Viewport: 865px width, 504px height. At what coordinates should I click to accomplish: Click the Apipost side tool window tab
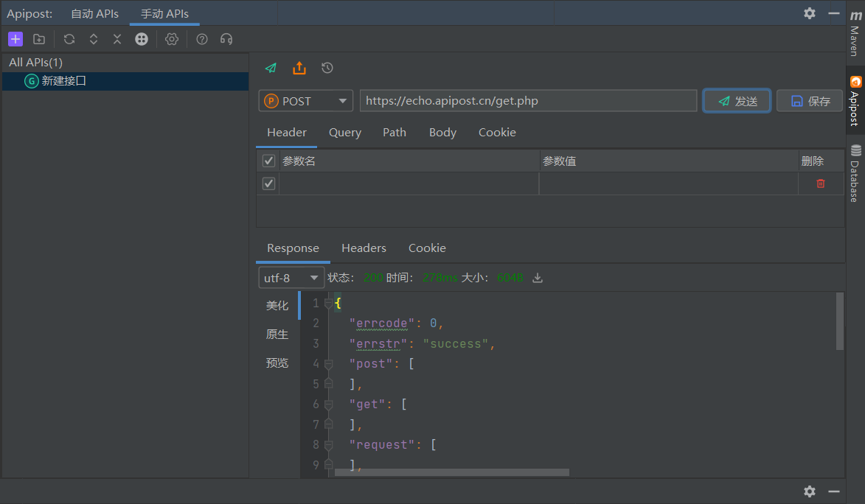tap(855, 101)
